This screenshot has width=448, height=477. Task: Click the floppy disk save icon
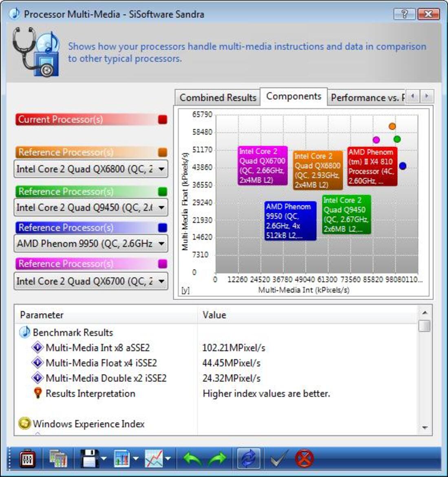90,459
